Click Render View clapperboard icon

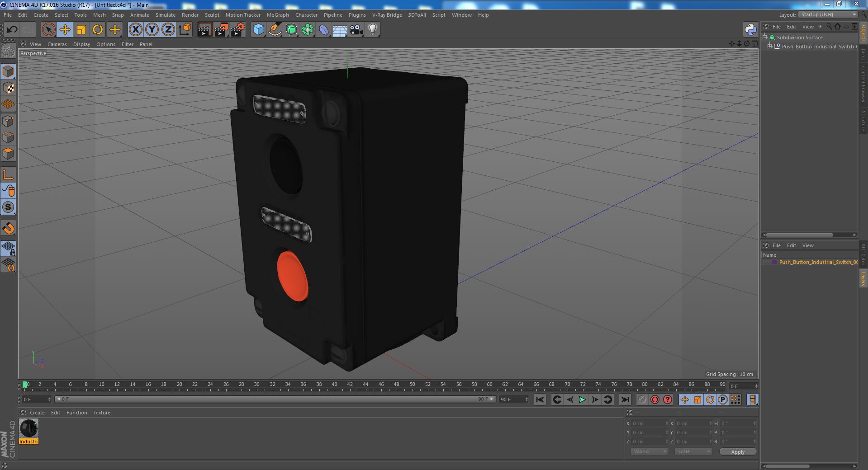[x=204, y=30]
